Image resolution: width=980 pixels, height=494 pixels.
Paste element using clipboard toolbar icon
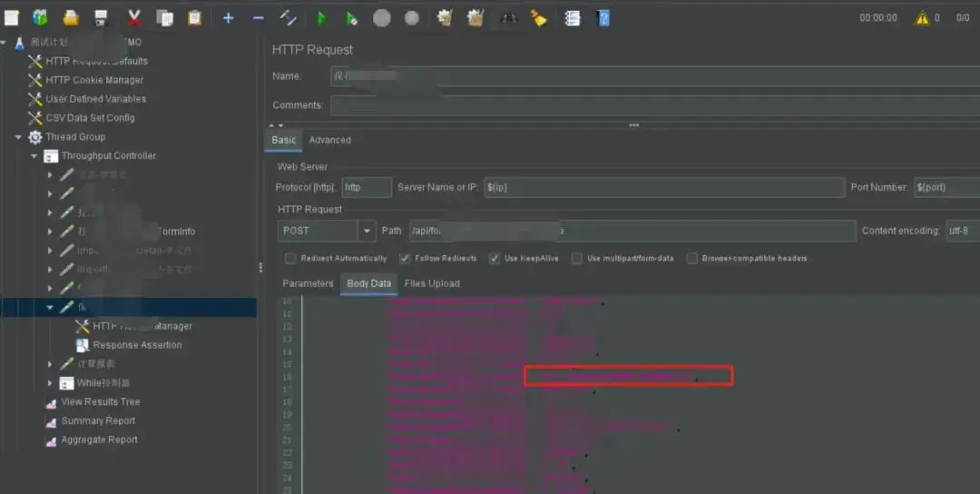[x=195, y=18]
